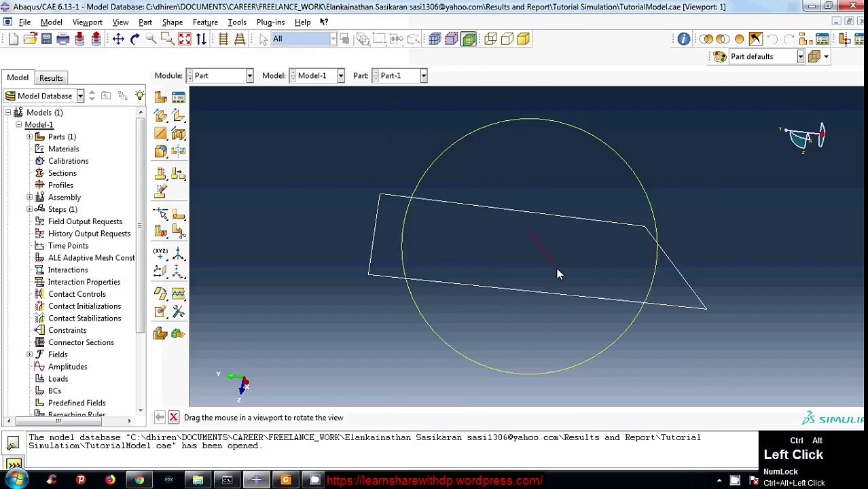Activate the Rotate View tool
The width and height of the screenshot is (868, 489).
click(134, 39)
